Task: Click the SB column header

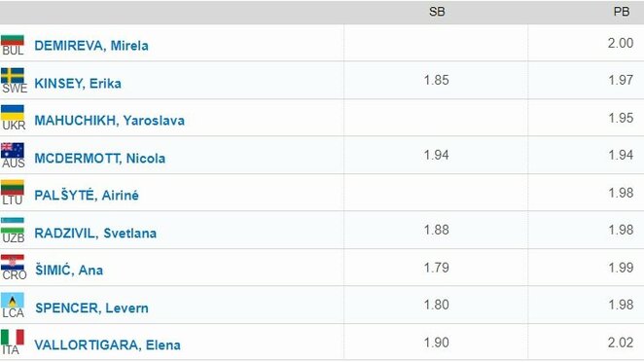Action: pyautogui.click(x=437, y=12)
